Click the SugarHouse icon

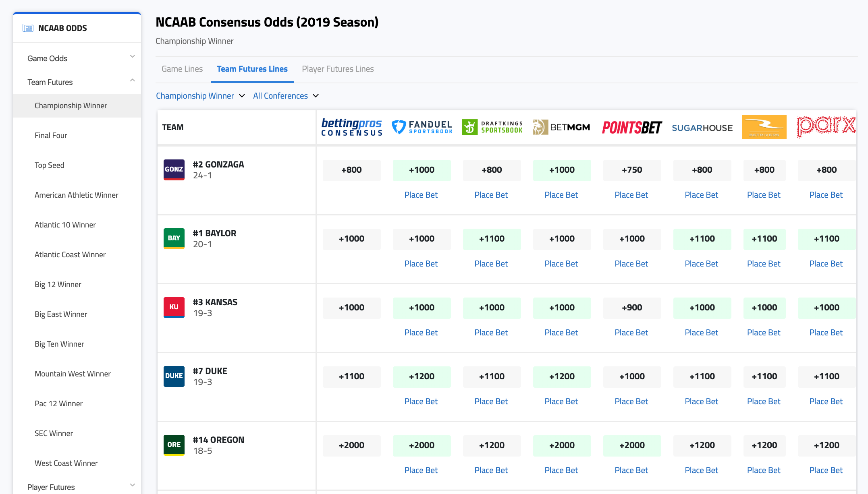[702, 126]
